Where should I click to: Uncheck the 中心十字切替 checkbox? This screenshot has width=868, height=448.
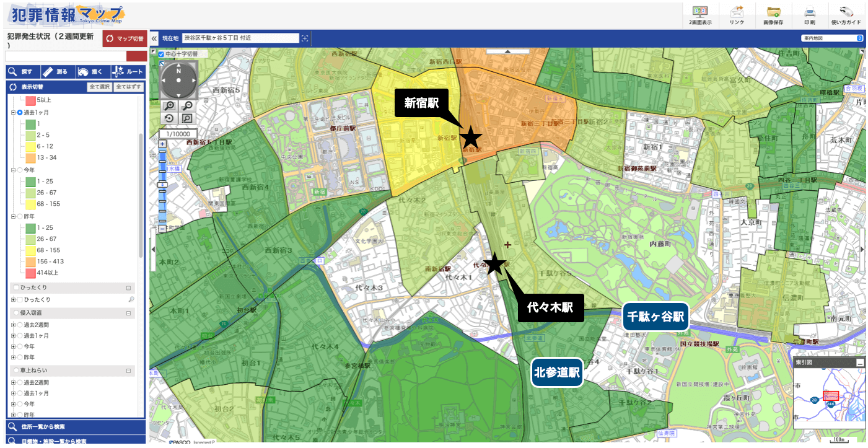(x=161, y=55)
